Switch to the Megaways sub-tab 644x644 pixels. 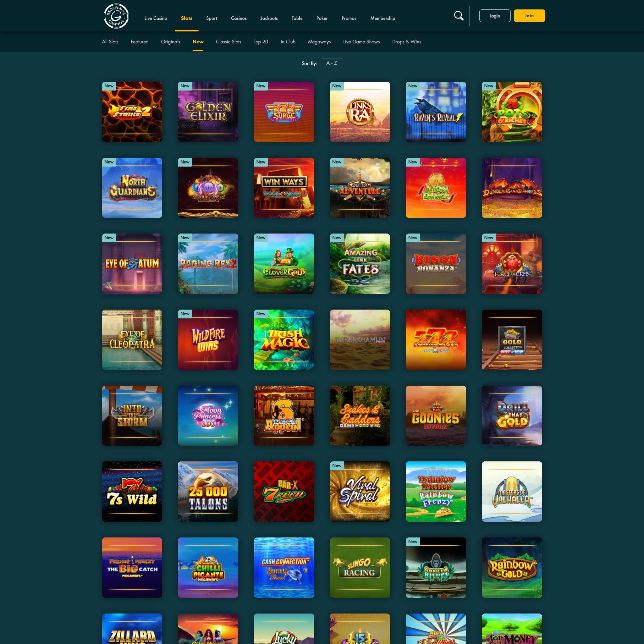pyautogui.click(x=319, y=42)
